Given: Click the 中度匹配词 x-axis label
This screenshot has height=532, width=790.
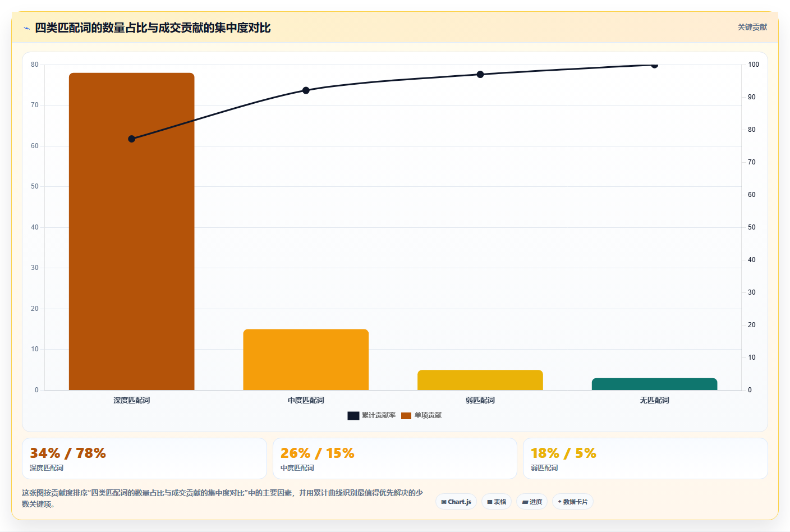Looking at the screenshot, I should [306, 400].
